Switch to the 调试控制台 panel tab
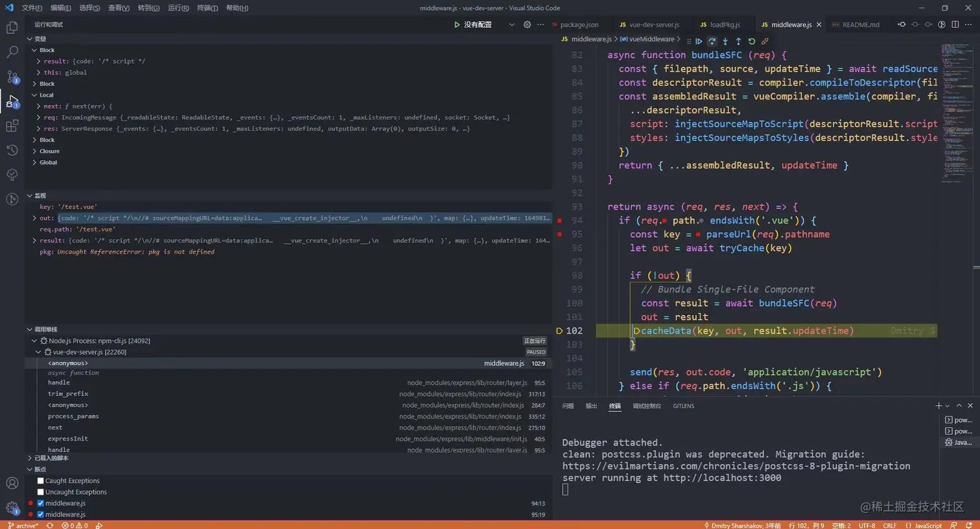The image size is (980, 529). tap(647, 406)
